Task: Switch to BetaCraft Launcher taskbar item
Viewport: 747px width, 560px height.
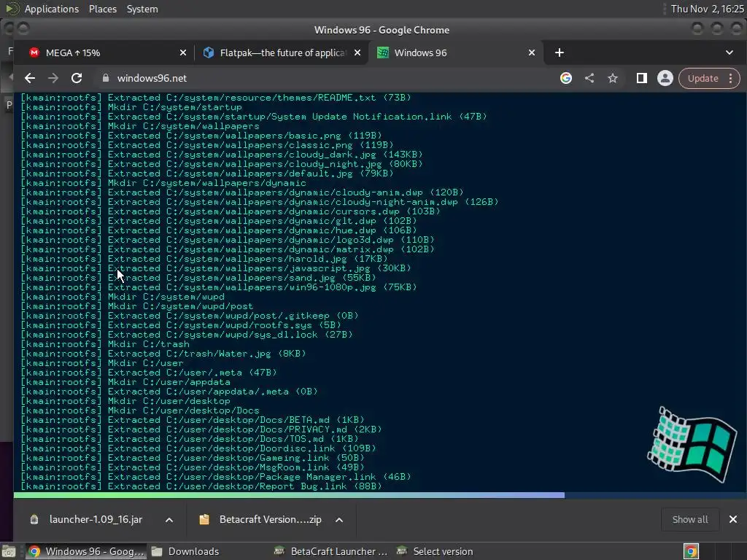Action: point(332,551)
